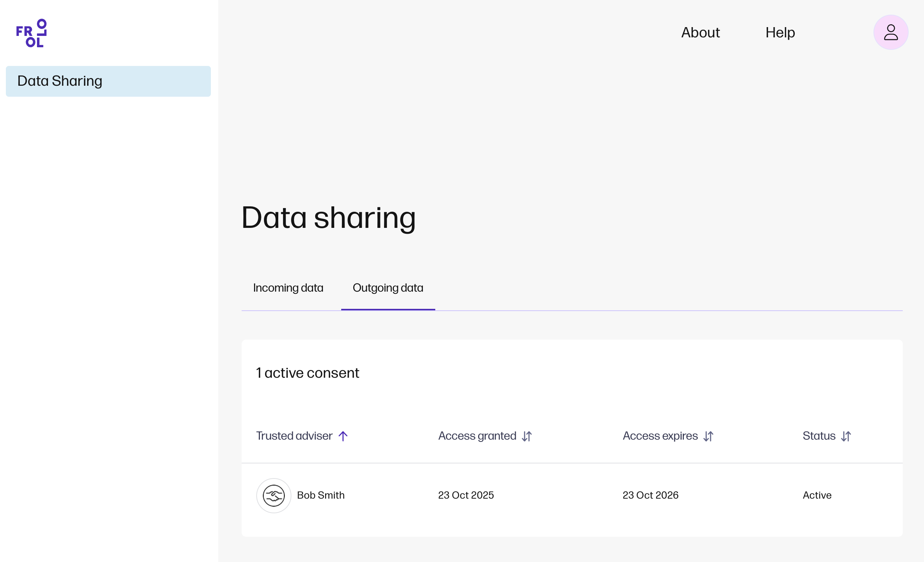Click the Status sort arrows icon

point(846,436)
